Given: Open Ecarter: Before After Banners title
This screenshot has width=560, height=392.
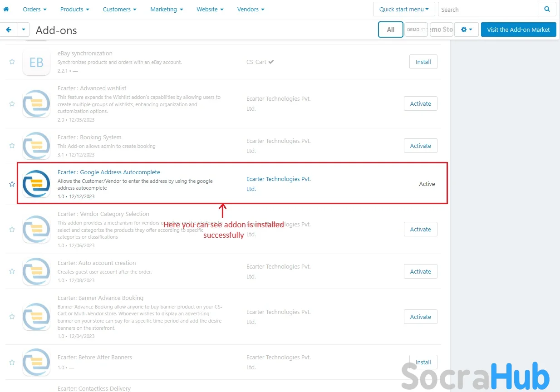Looking at the screenshot, I should (x=95, y=357).
